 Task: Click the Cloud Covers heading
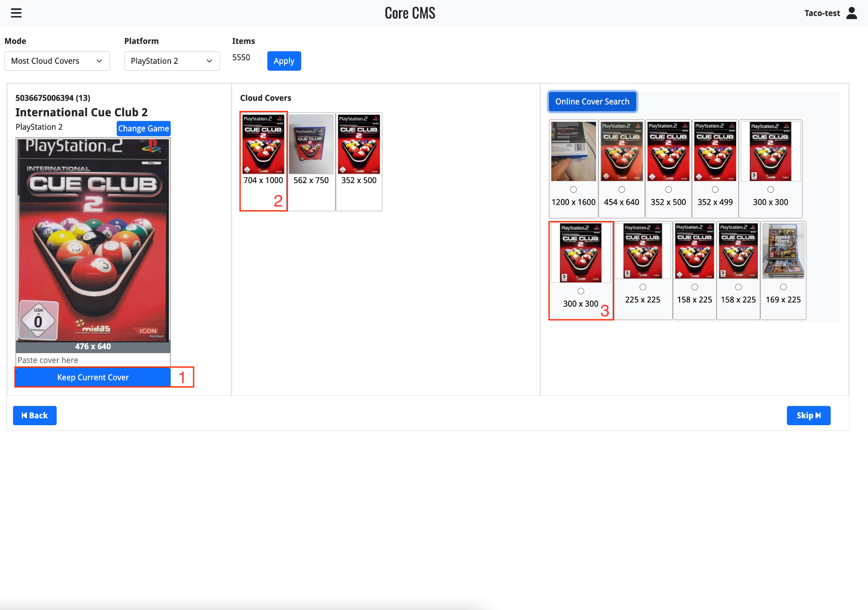266,98
